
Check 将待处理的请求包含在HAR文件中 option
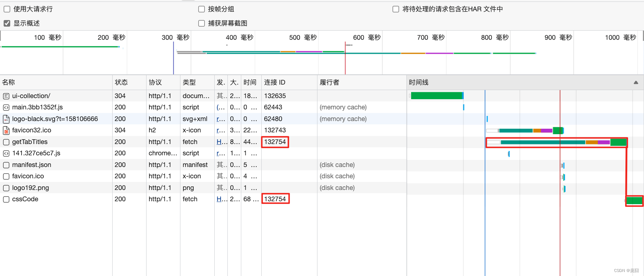[396, 9]
